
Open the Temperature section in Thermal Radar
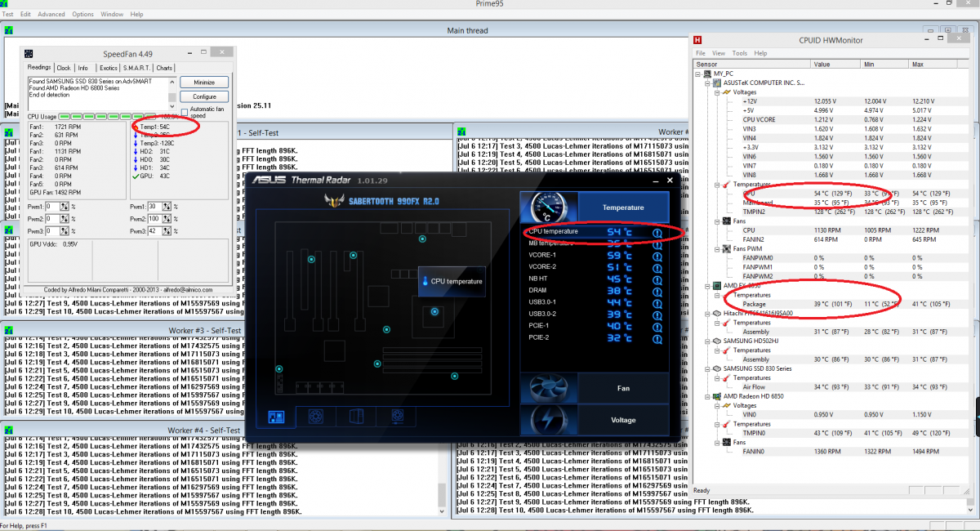pos(623,207)
